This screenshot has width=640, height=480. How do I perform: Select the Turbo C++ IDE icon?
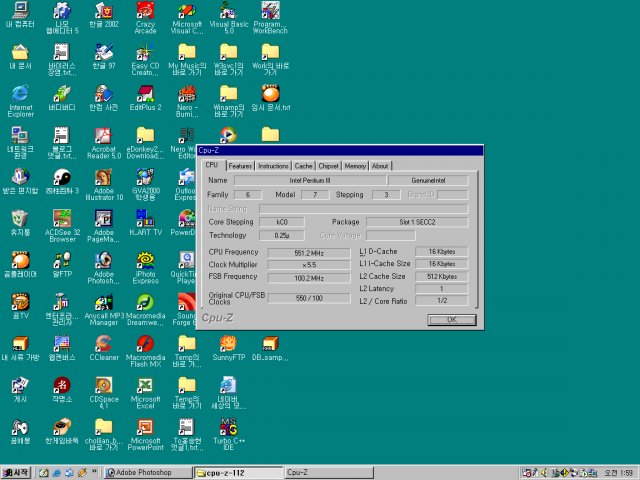[229, 435]
